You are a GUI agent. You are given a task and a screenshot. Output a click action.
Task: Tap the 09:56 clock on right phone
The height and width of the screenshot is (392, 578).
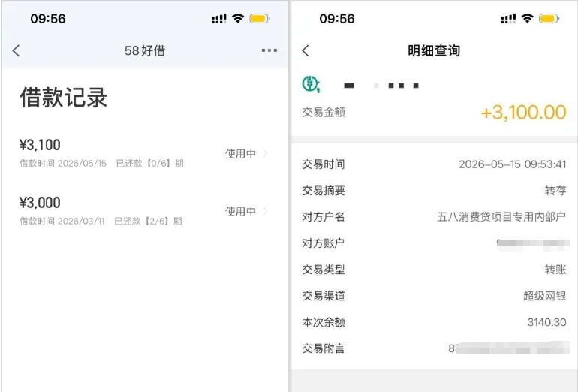tap(337, 19)
